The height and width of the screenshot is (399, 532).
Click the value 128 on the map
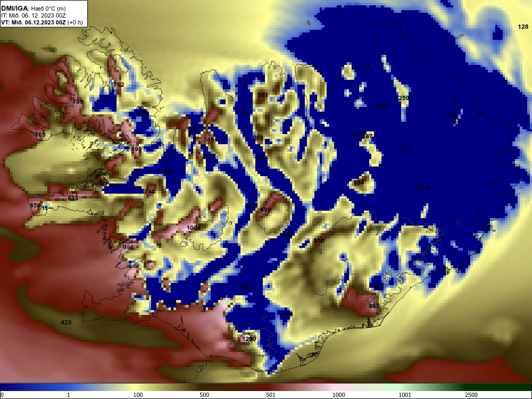coord(523,27)
